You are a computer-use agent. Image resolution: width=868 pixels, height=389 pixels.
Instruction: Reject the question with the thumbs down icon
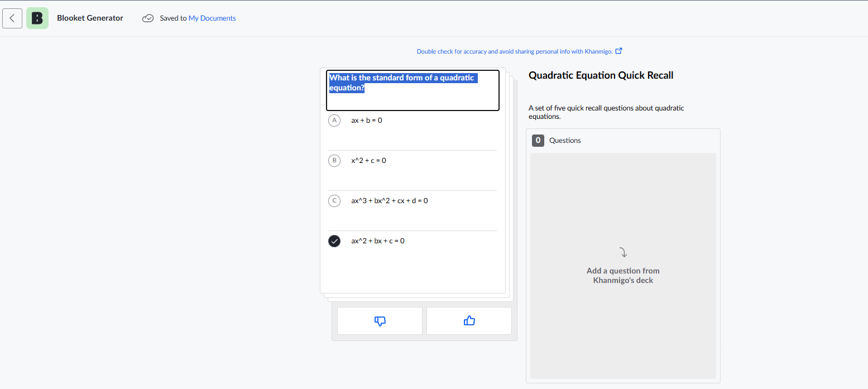click(x=380, y=321)
